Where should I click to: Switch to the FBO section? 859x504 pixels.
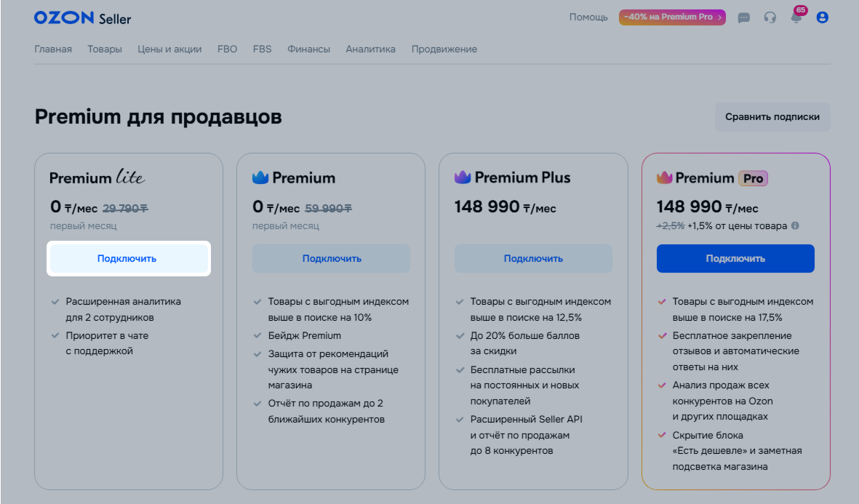[x=227, y=49]
